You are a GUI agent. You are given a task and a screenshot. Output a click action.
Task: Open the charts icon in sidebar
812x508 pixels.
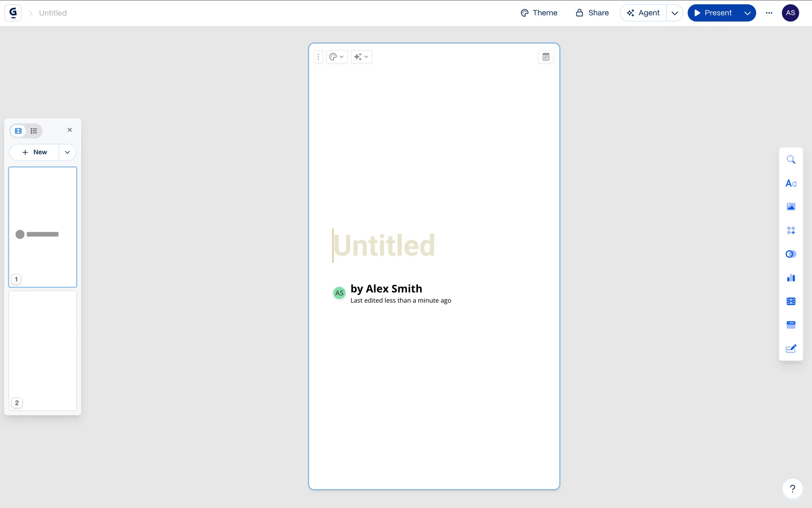tap(791, 278)
